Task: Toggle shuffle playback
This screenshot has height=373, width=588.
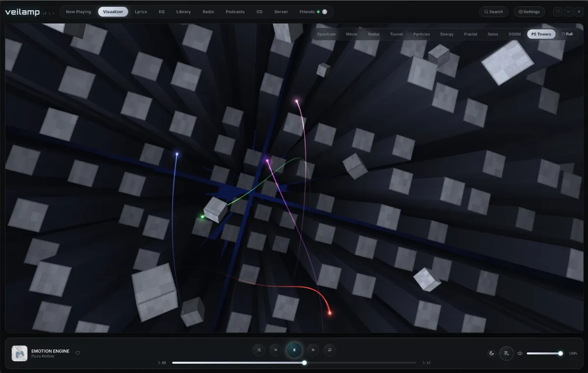Action: pyautogui.click(x=259, y=350)
